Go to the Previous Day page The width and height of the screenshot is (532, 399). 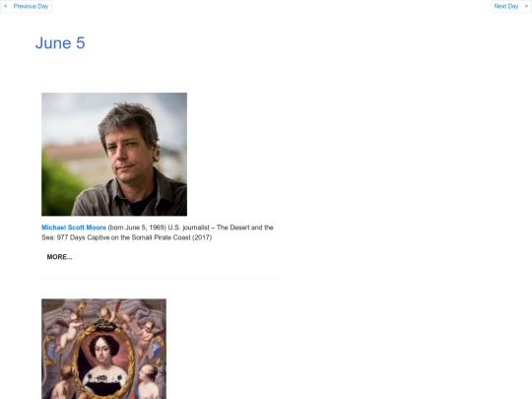click(27, 7)
